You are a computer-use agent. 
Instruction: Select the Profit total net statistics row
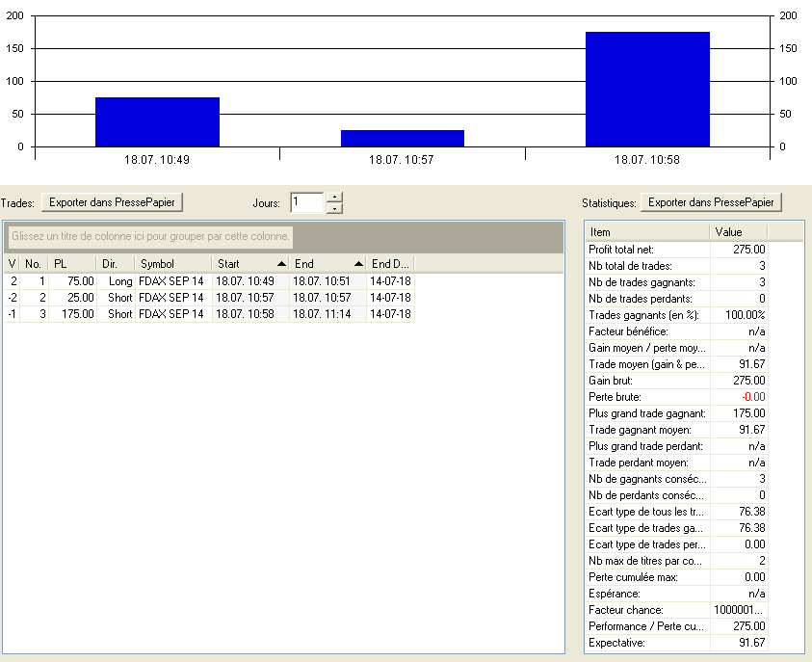[646, 249]
